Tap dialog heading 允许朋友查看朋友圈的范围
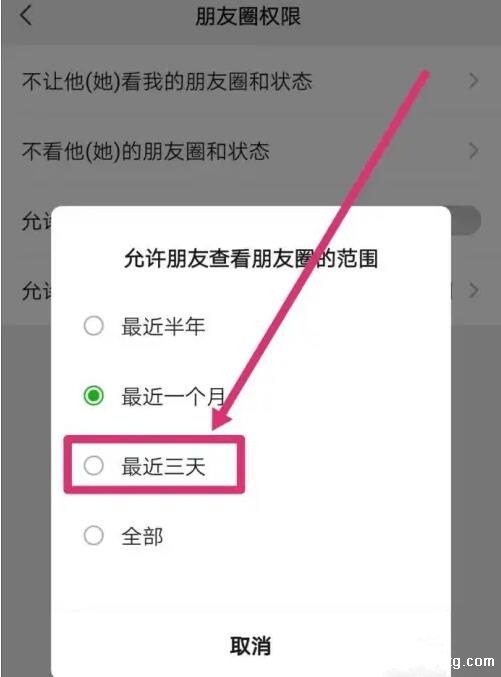Viewport: 501px width, 677px height. pyautogui.click(x=251, y=259)
